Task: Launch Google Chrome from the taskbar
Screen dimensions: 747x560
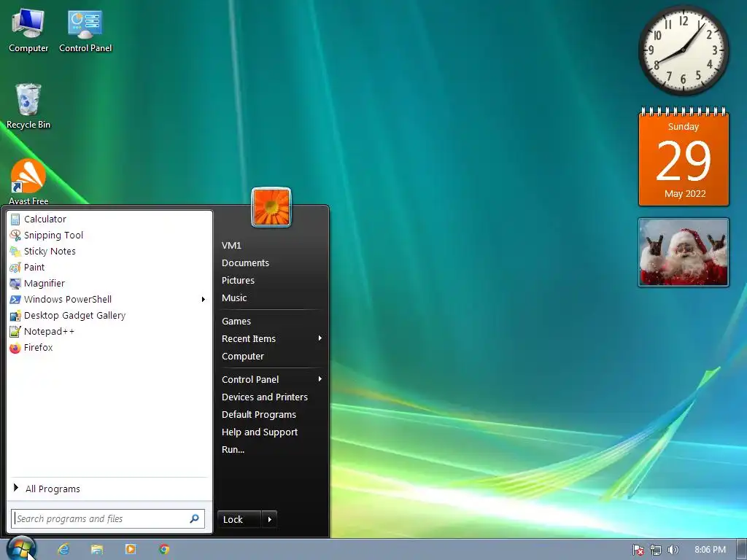Action: coord(164,549)
